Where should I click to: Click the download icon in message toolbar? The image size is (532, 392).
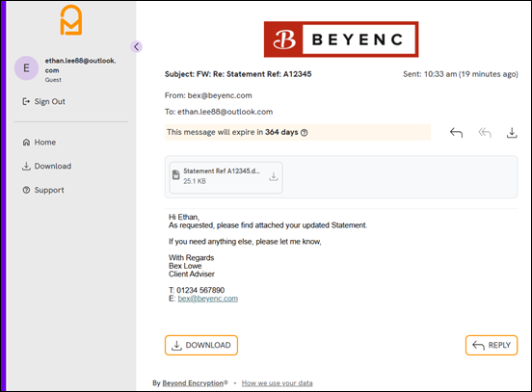point(512,133)
